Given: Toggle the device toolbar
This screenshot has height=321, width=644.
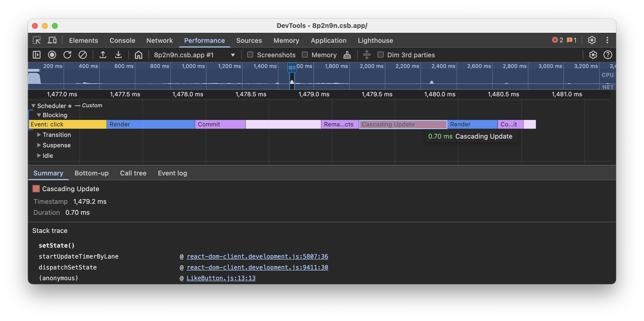Looking at the screenshot, I should [x=52, y=40].
